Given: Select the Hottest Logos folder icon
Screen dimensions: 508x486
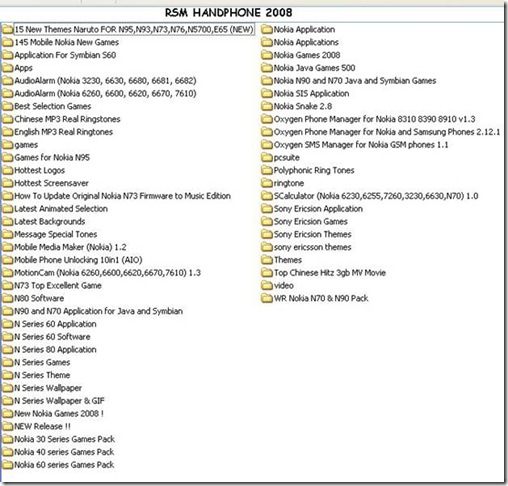Looking at the screenshot, I should coord(8,170).
